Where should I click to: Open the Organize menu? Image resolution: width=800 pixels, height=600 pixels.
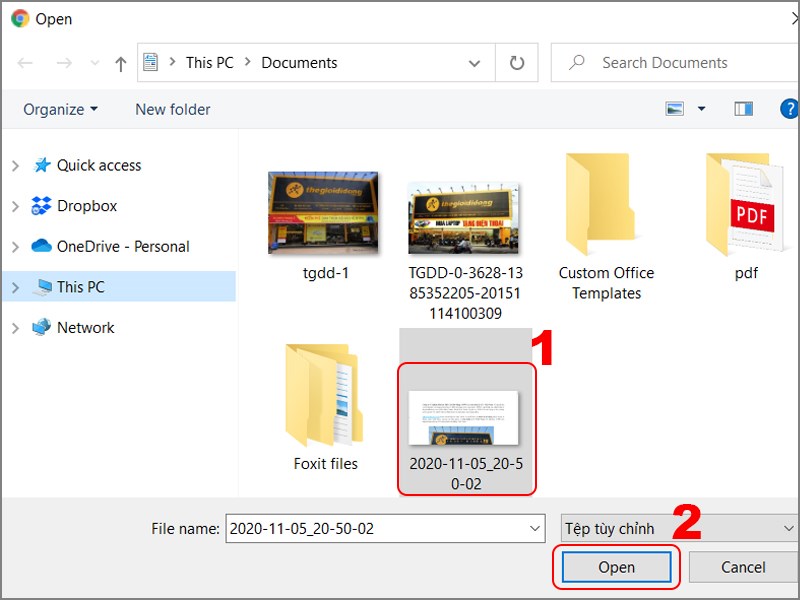(x=60, y=109)
